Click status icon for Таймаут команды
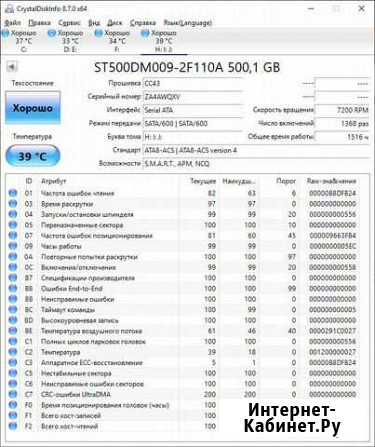Viewport: 375px width, 447px height. [x=13, y=310]
